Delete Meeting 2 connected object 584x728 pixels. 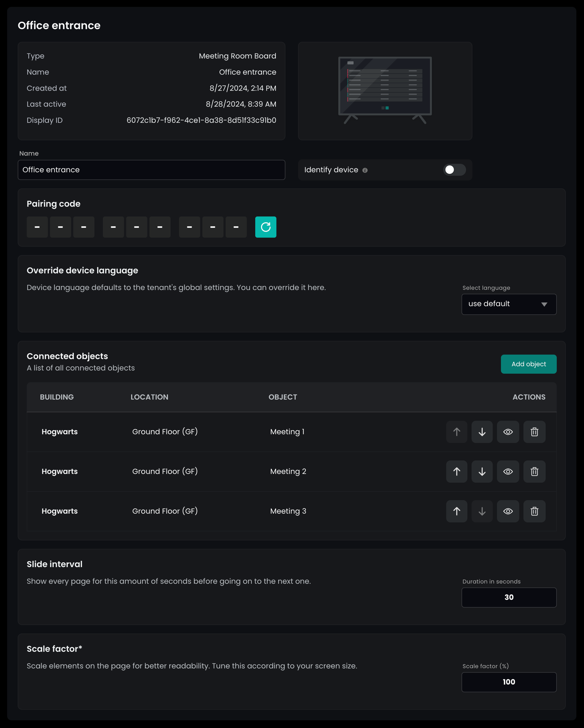(x=534, y=472)
